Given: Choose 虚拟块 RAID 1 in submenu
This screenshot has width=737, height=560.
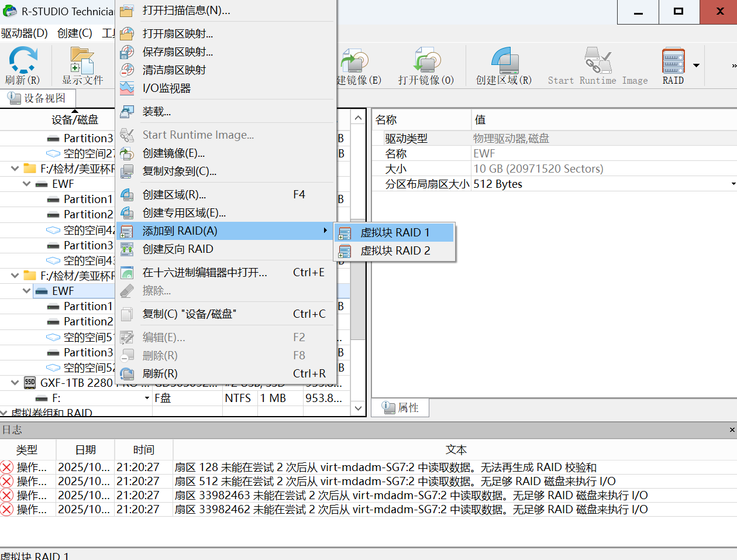Looking at the screenshot, I should click(395, 233).
